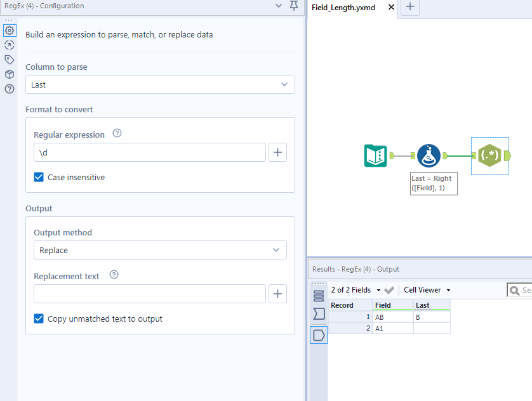The width and height of the screenshot is (532, 401).
Task: Click the RegEx tool output anchor
Action: [x=508, y=156]
